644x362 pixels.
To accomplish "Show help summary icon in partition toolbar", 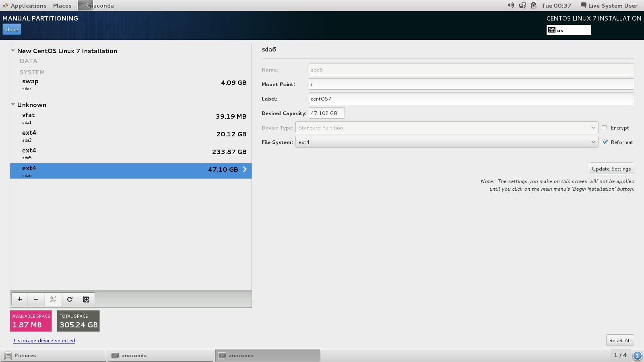I will point(86,299).
